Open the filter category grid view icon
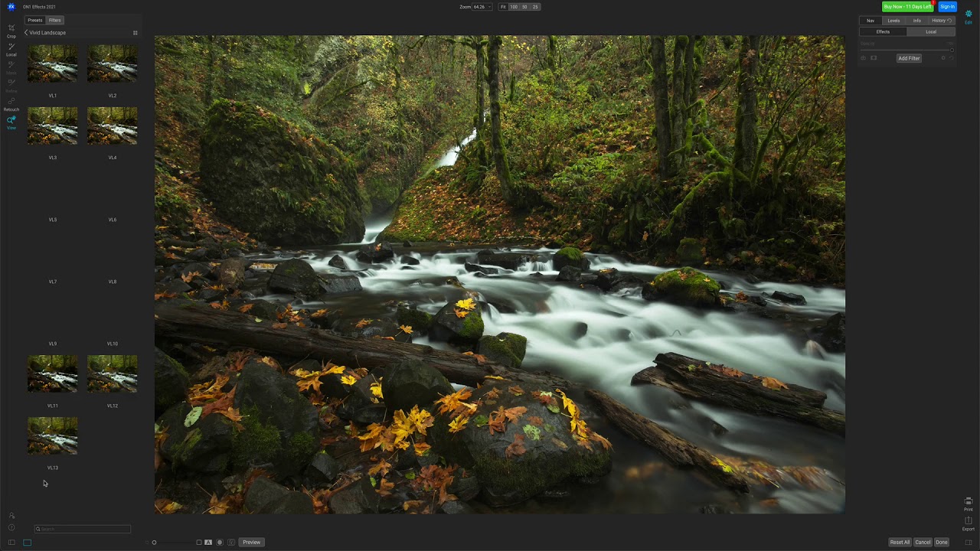980x551 pixels. [135, 32]
